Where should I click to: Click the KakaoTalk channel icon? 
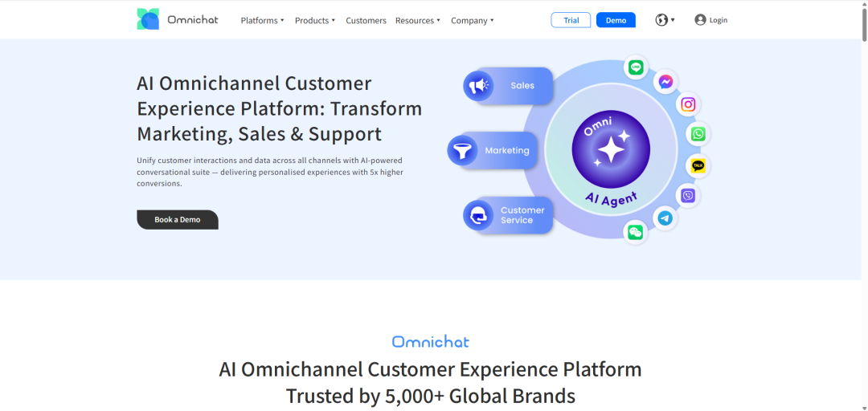point(698,165)
